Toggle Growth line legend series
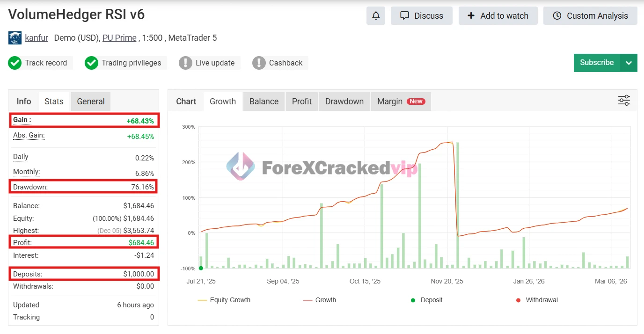 (x=320, y=300)
